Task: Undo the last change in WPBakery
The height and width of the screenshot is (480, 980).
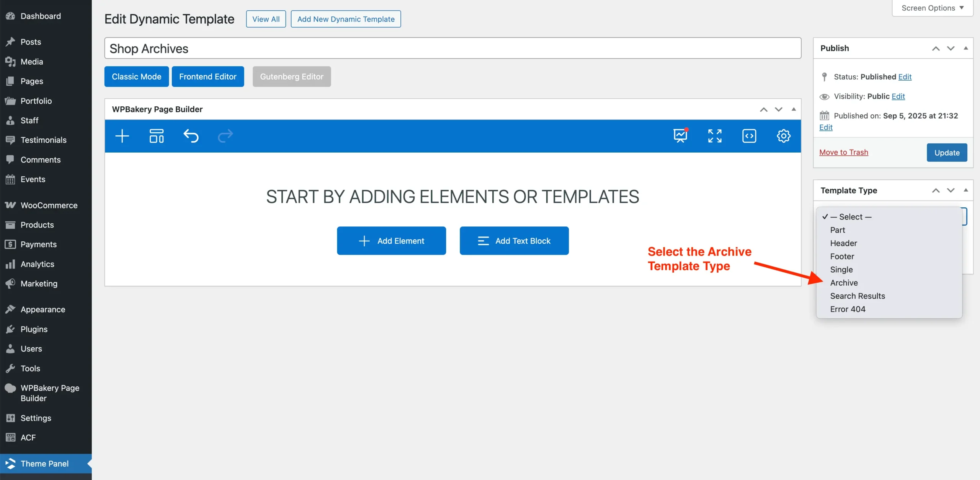Action: tap(191, 136)
